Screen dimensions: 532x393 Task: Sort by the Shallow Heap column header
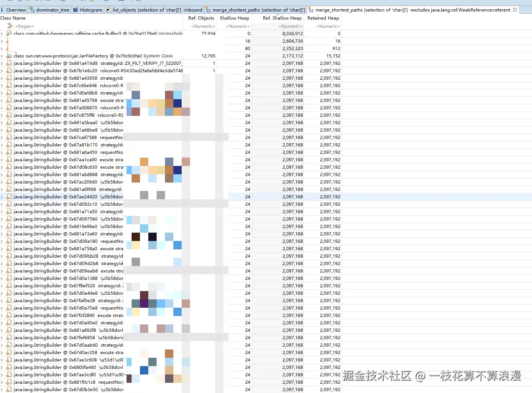point(234,18)
